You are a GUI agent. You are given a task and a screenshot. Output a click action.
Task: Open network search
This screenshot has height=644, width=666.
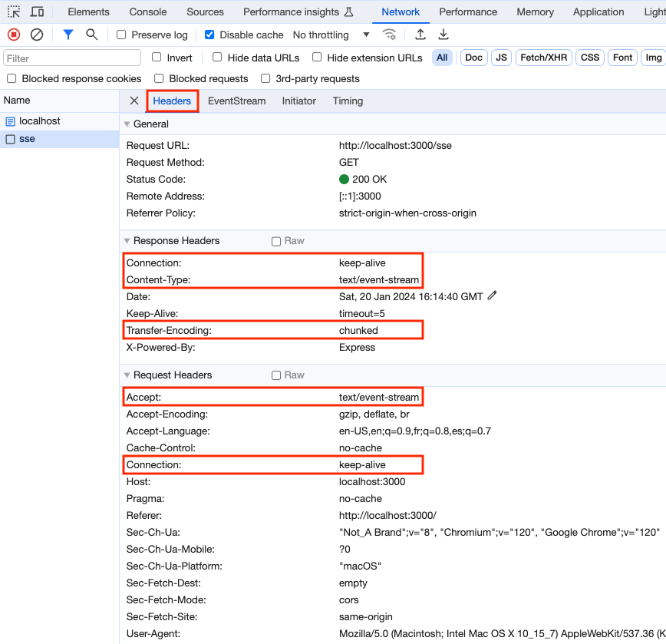click(91, 35)
